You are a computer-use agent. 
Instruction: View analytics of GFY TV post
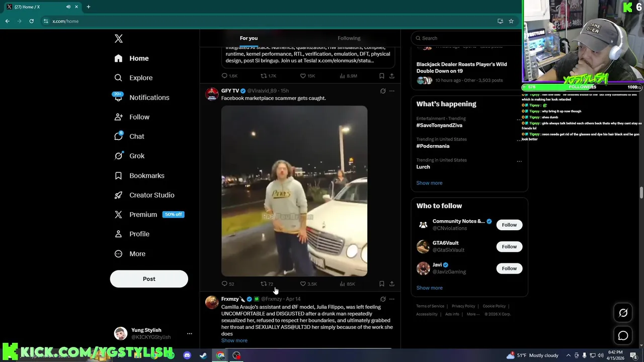click(x=347, y=284)
